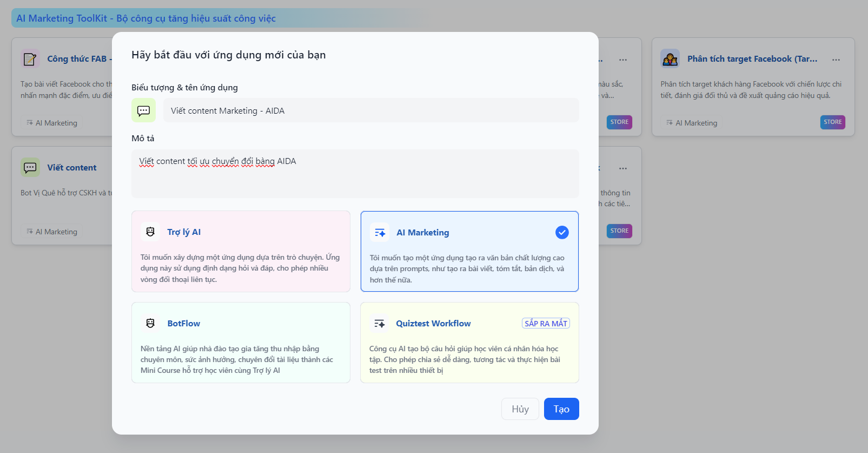The image size is (868, 453).
Task: Click the AI Marketing tag on Facebook target card
Action: [692, 123]
